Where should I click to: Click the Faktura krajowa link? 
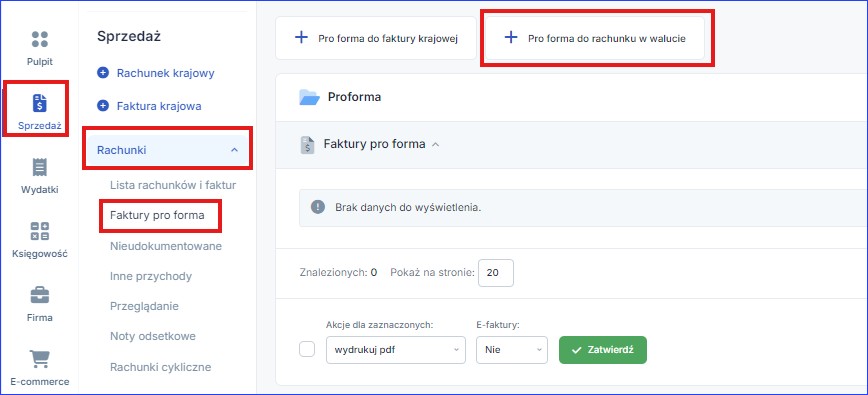coord(159,106)
